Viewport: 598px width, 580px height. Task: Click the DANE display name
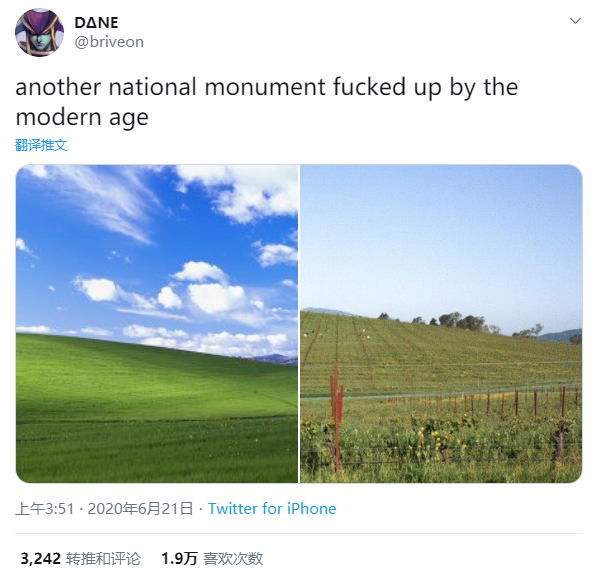pos(96,22)
